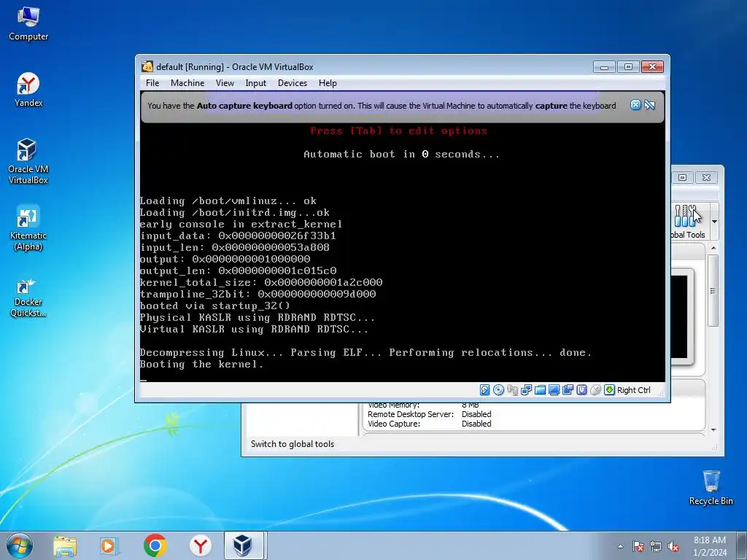This screenshot has height=560, width=747.
Task: Open the Action Center flag icon
Action: click(638, 546)
